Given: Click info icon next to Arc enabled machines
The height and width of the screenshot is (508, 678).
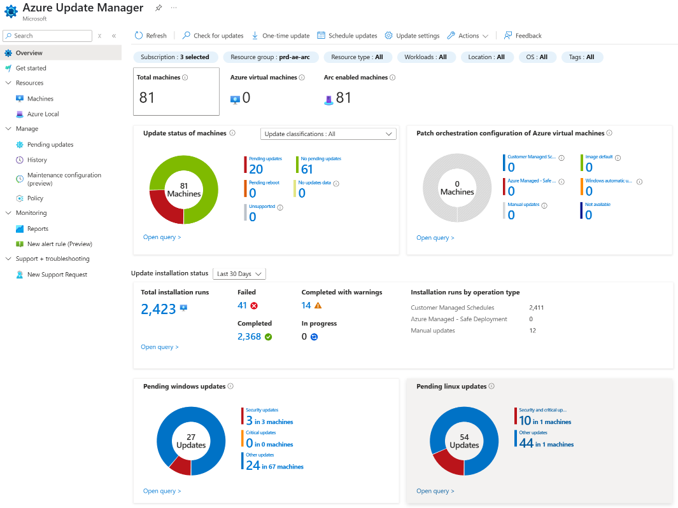Looking at the screenshot, I should pos(393,77).
